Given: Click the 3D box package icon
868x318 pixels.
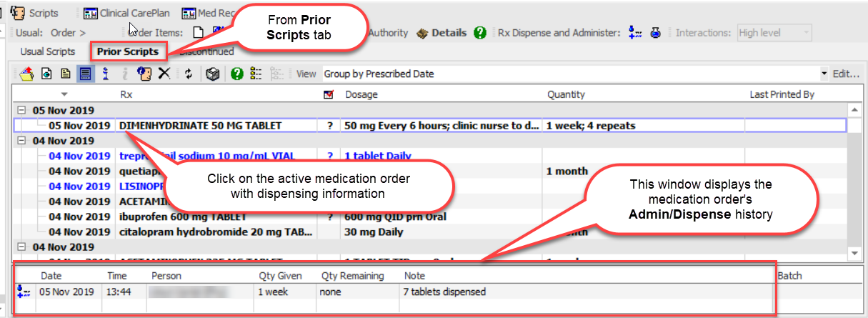Looking at the screenshot, I should 211,74.
